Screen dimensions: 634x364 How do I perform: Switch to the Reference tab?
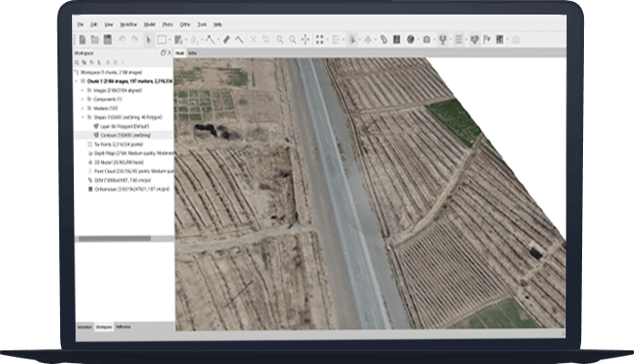pos(123,326)
